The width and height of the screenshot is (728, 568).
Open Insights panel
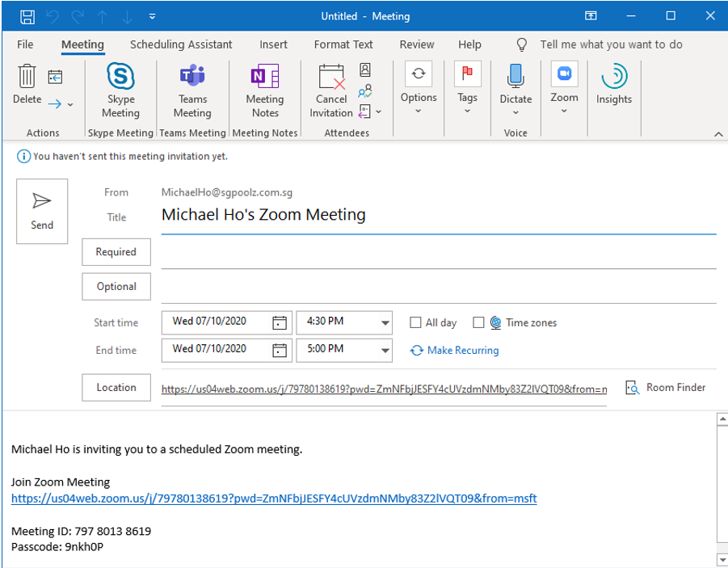[x=614, y=85]
